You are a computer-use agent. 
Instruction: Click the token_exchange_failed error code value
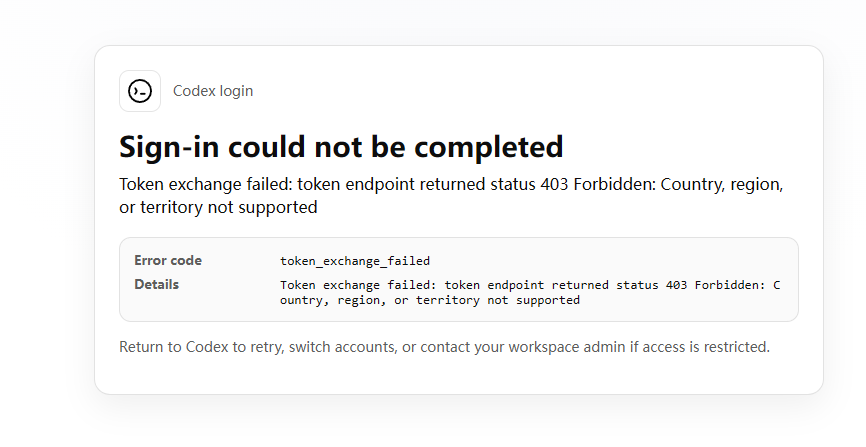tap(355, 261)
